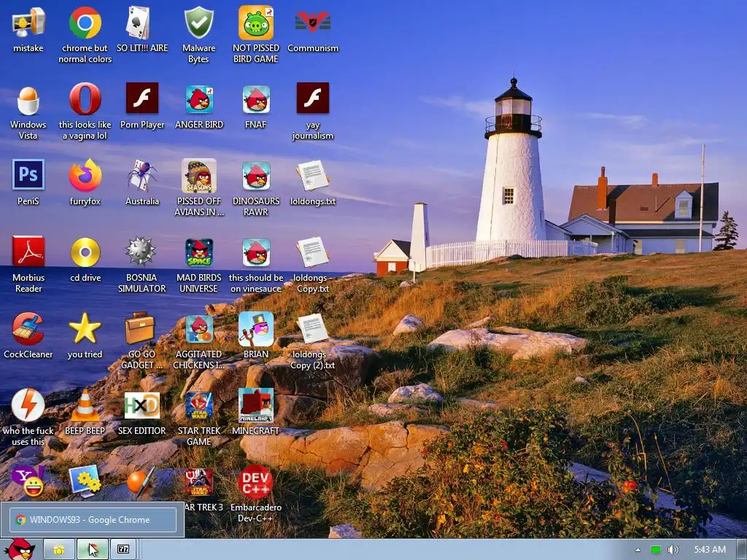Select the yellow star 'you tried' icon
Viewport: 747px width, 560px height.
coord(85,328)
